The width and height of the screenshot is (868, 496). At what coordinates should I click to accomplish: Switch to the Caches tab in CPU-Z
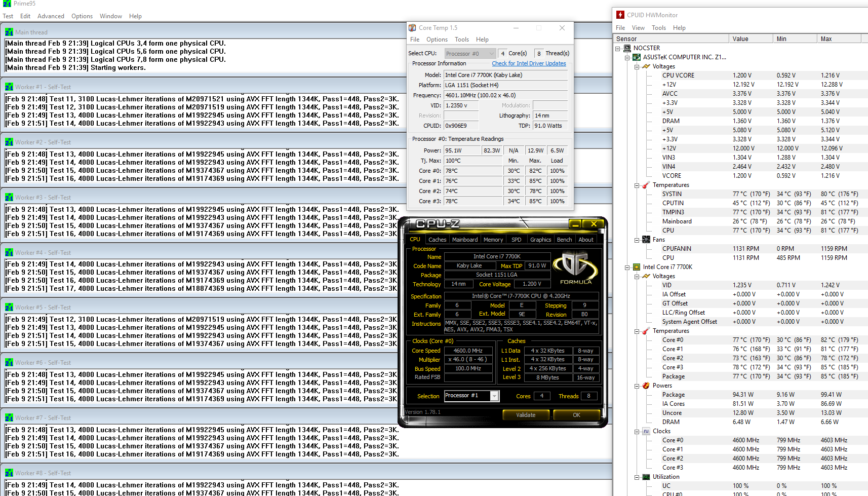437,240
